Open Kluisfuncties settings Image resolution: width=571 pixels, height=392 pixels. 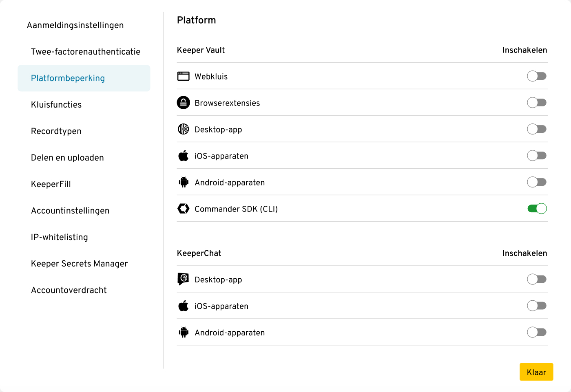56,105
